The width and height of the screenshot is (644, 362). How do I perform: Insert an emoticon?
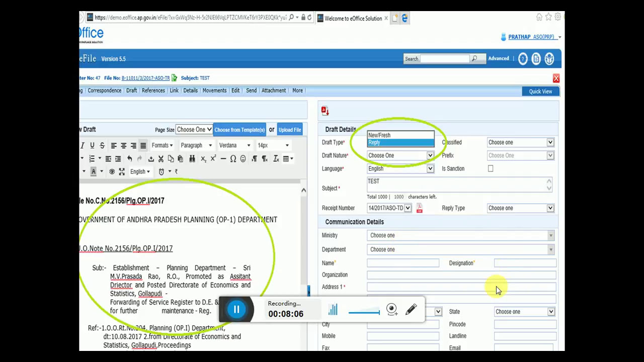(243, 158)
